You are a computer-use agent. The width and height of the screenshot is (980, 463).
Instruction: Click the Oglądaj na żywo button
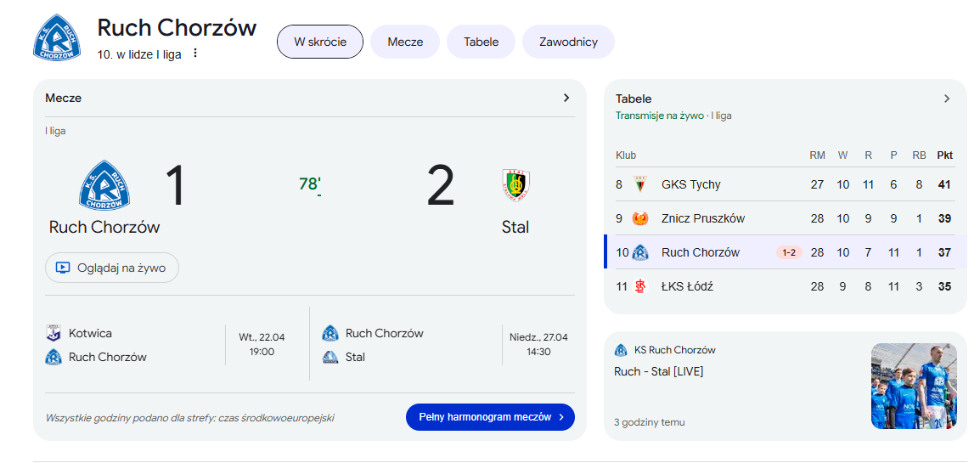(x=112, y=268)
